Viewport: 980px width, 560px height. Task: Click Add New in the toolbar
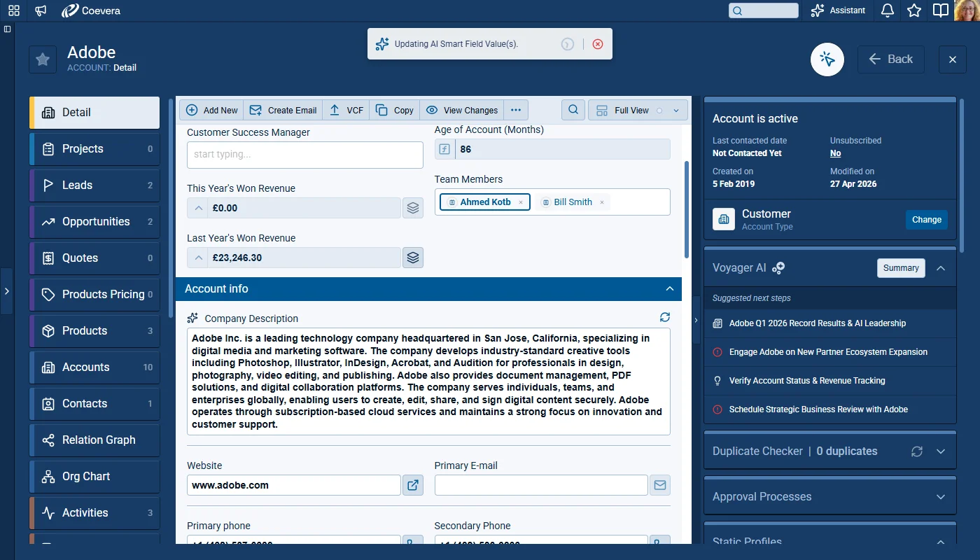tap(211, 110)
